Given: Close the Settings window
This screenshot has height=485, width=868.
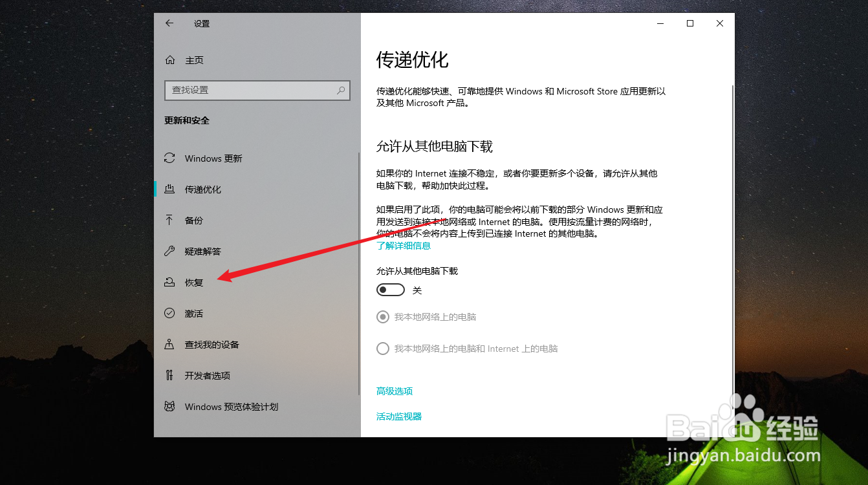Looking at the screenshot, I should (x=720, y=23).
